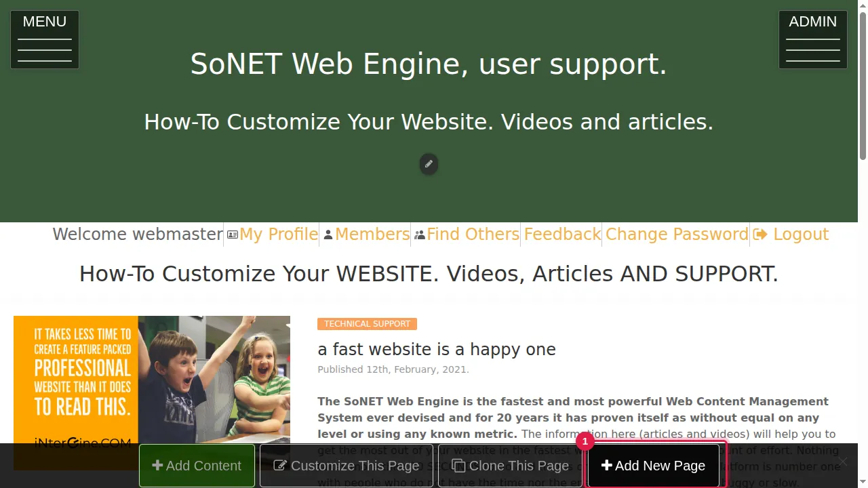Click the TECHNICAL SUPPORT category tag
The height and width of the screenshot is (488, 868).
coord(367,324)
